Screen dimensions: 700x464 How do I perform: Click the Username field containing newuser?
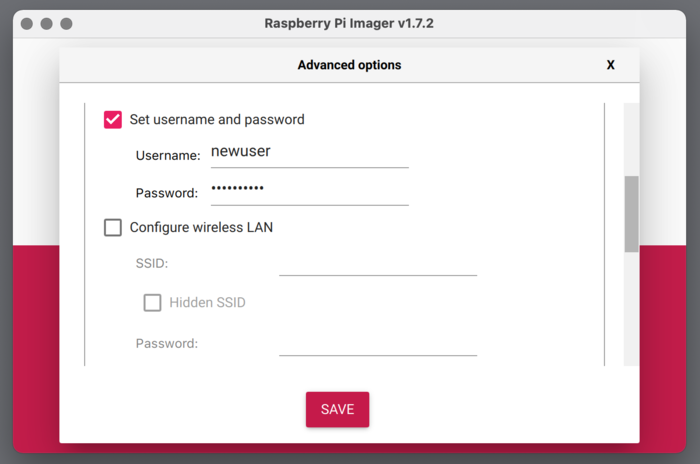309,153
